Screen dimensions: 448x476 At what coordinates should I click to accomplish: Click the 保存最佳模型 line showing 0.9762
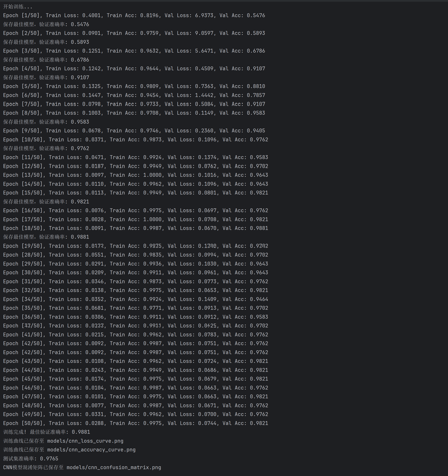click(46, 148)
